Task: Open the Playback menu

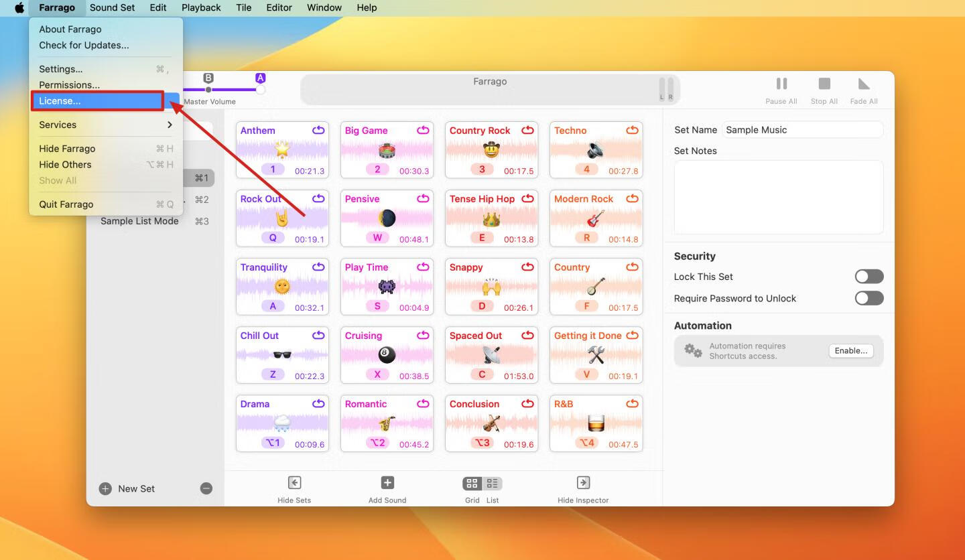Action: point(201,8)
